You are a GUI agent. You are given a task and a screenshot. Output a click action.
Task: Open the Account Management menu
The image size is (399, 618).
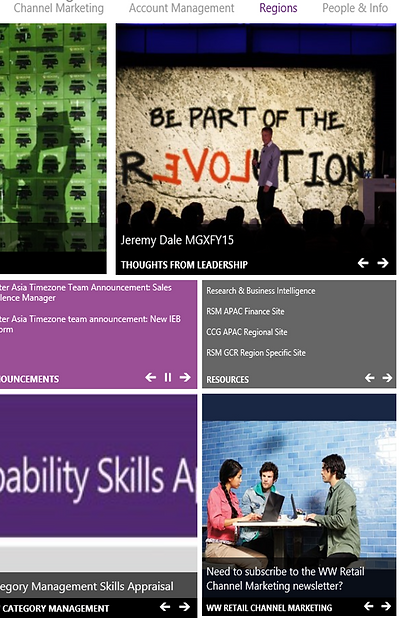coord(181,8)
